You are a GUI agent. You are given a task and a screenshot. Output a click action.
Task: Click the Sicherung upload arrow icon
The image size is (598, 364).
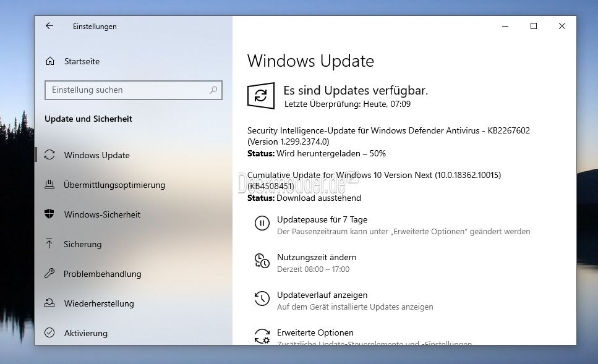pos(49,243)
